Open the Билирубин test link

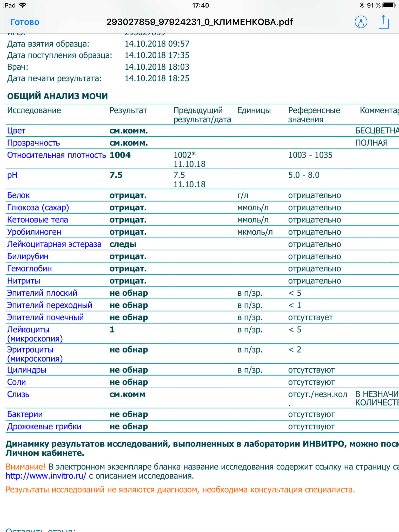point(28,256)
